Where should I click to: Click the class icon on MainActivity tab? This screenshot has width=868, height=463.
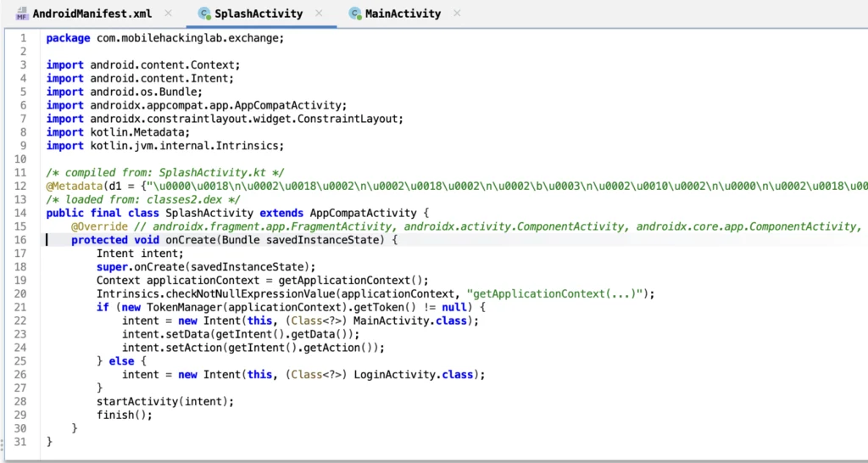click(x=355, y=14)
